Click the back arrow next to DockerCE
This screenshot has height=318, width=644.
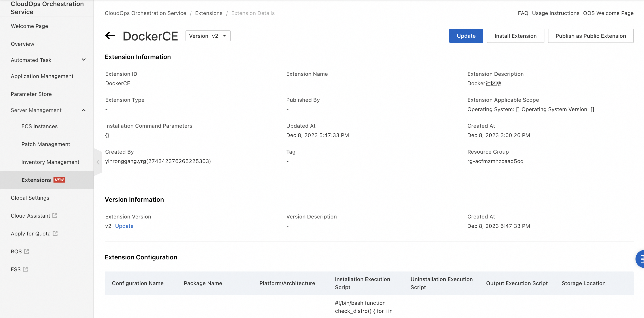coord(110,36)
